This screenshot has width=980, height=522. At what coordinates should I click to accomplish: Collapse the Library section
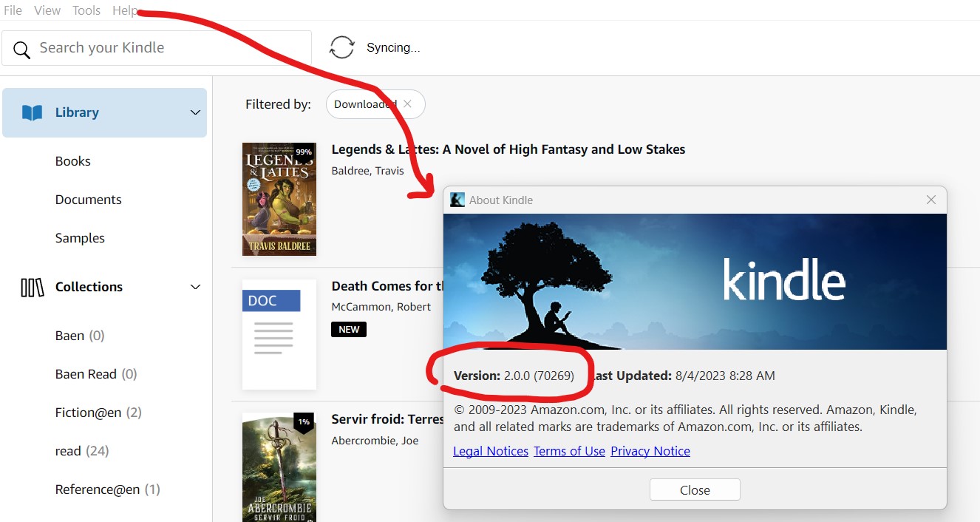194,112
